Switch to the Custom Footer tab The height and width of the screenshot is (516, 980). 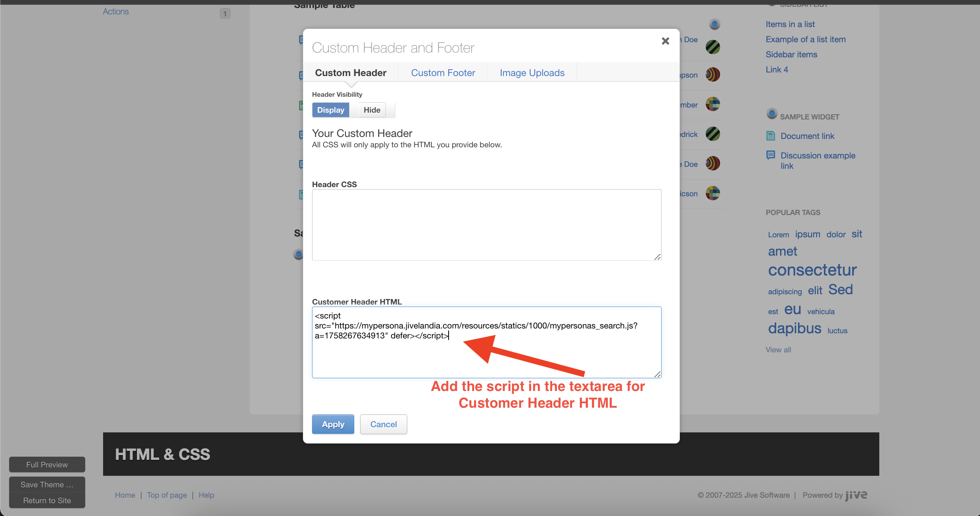click(x=443, y=72)
